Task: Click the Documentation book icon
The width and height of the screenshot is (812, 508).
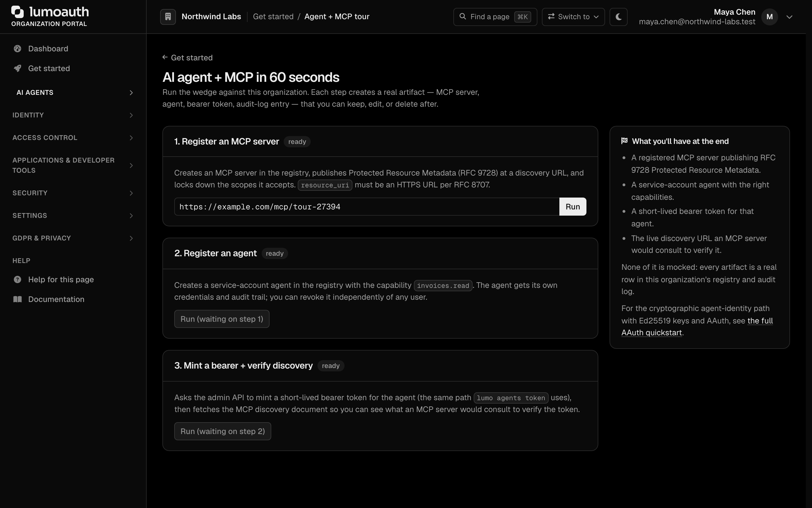Action: (17, 299)
